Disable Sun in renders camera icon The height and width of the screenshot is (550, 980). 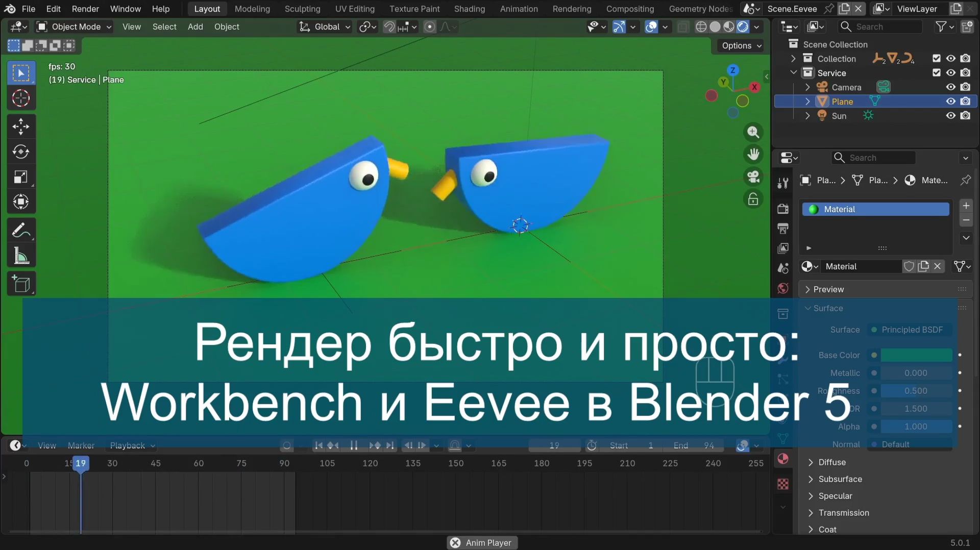pyautogui.click(x=965, y=116)
